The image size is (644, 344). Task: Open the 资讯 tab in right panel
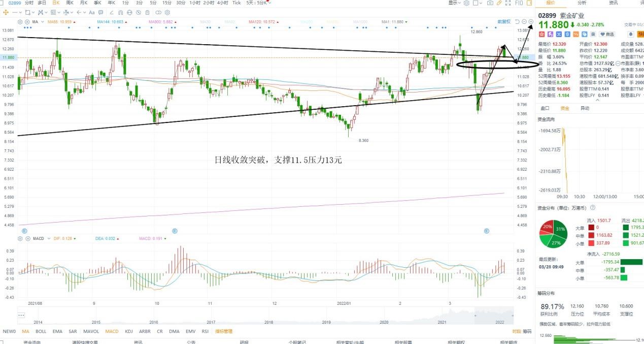coord(613,3)
